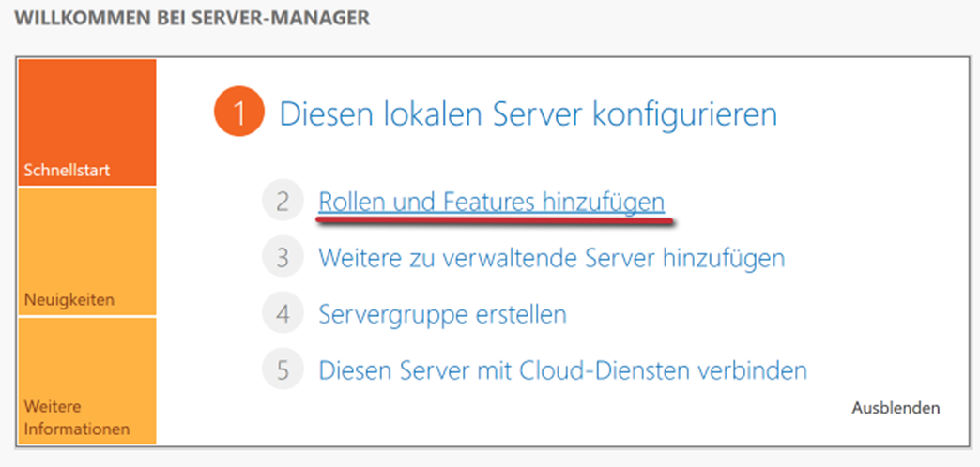The image size is (980, 467).
Task: Click the gray step 4 circle icon
Action: point(283,314)
